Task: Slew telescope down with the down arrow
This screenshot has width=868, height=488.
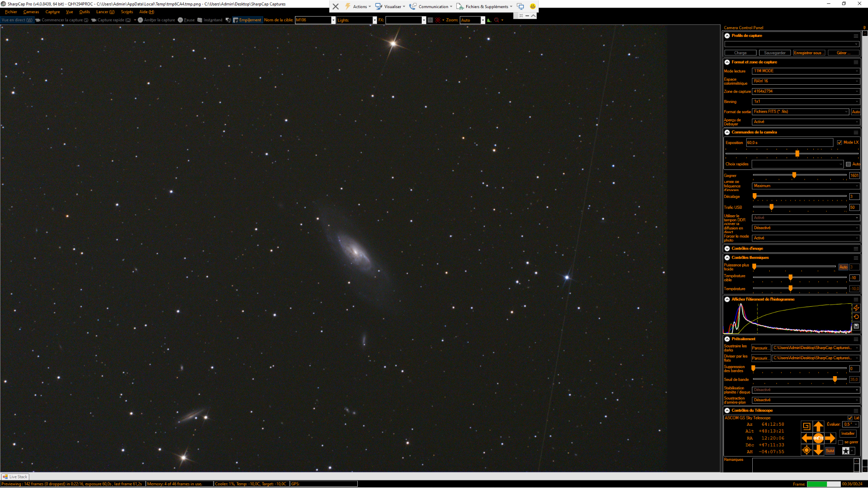Action: (818, 450)
